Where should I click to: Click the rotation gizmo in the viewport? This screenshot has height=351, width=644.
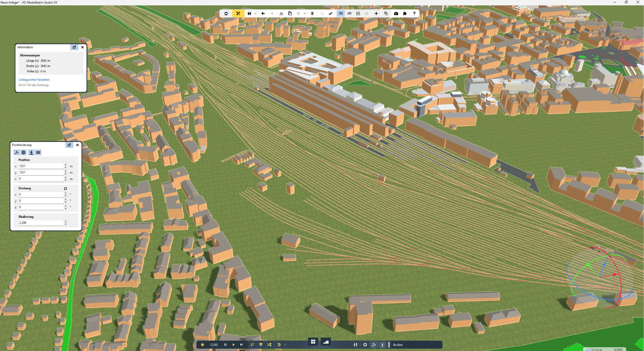point(600,277)
